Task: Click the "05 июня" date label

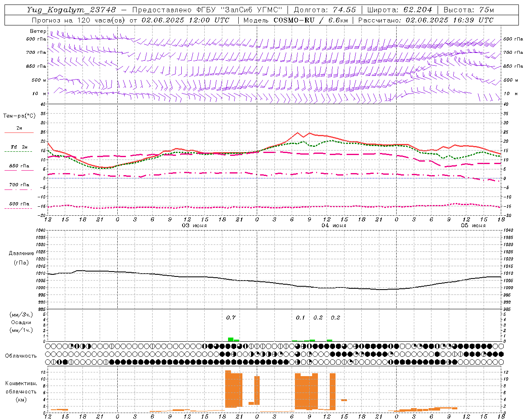Action: click(473, 226)
